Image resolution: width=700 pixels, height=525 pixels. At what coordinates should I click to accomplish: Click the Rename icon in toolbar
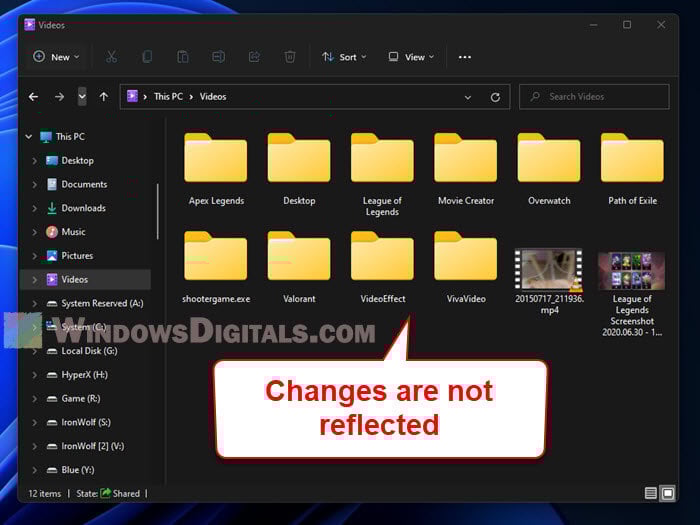click(218, 57)
